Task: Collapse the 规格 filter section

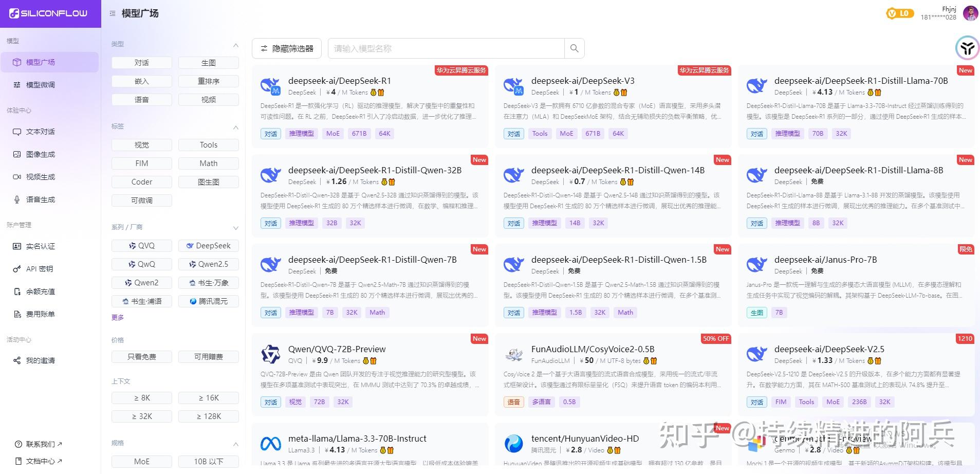Action: (236, 444)
